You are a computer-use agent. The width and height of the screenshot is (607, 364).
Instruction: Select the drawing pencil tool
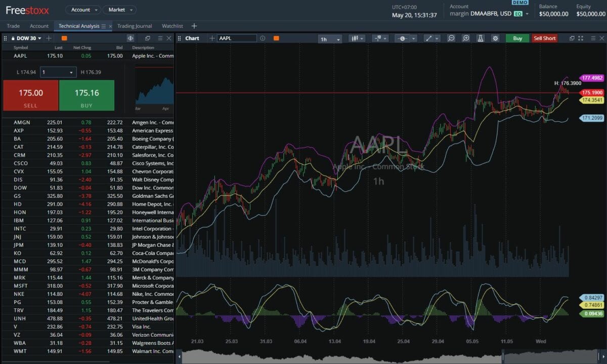click(x=429, y=38)
